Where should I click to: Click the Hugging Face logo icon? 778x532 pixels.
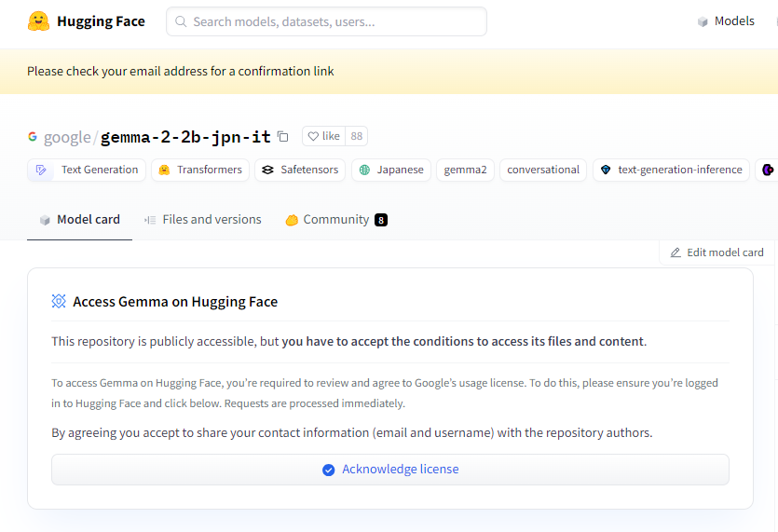tap(38, 21)
